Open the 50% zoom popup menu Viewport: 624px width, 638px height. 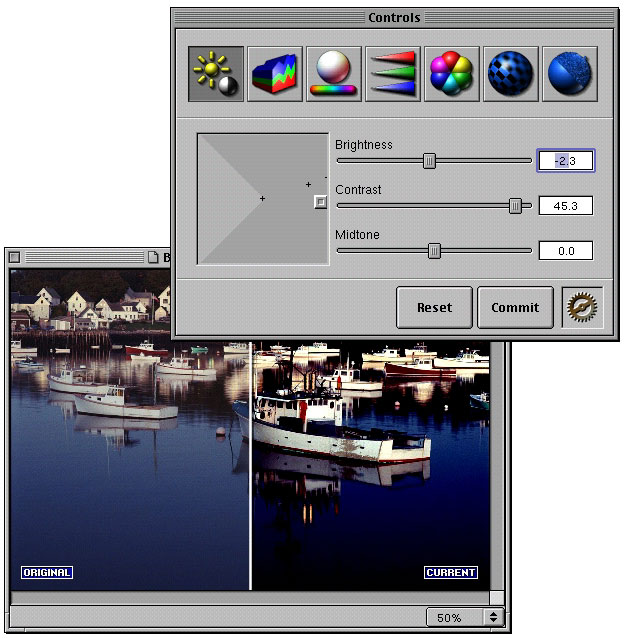(x=465, y=617)
